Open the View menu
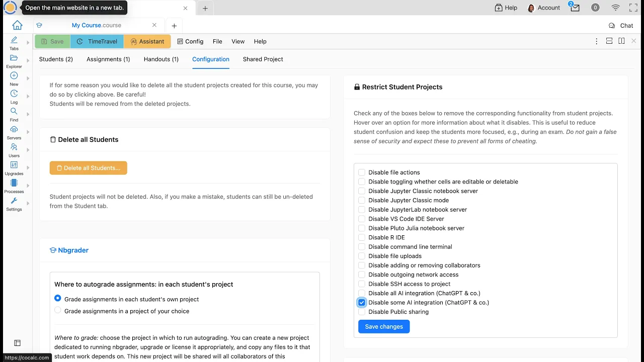The width and height of the screenshot is (644, 362). [x=238, y=41]
